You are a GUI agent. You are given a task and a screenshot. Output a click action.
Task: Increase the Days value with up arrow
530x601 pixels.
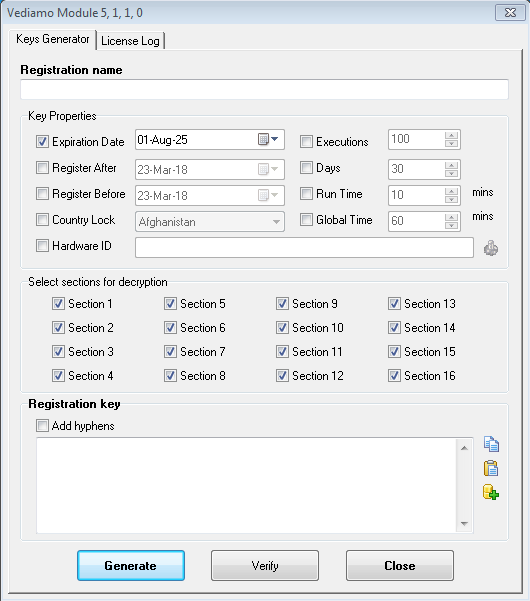[451, 165]
